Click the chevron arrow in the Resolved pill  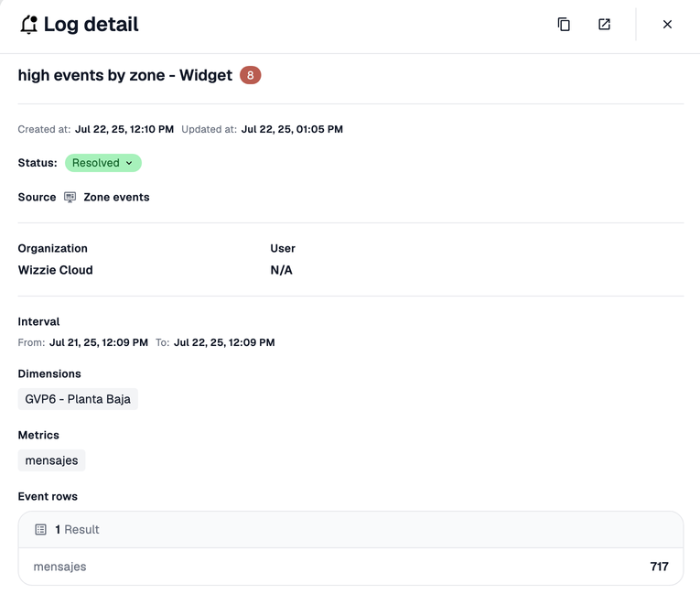(x=129, y=163)
